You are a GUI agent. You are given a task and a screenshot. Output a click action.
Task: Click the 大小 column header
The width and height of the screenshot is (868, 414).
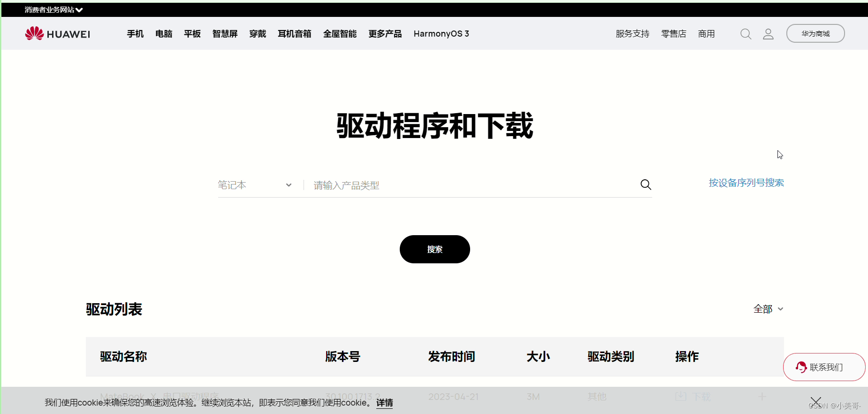tap(538, 357)
